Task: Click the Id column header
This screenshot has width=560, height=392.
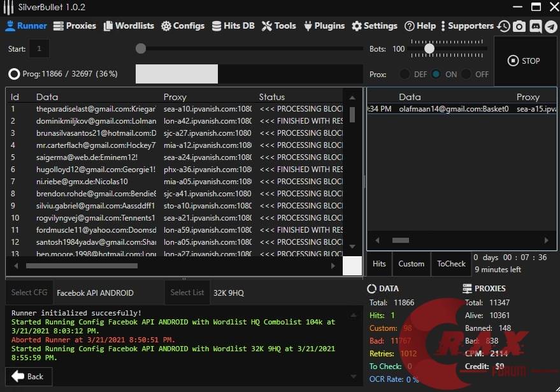Action: [x=15, y=97]
